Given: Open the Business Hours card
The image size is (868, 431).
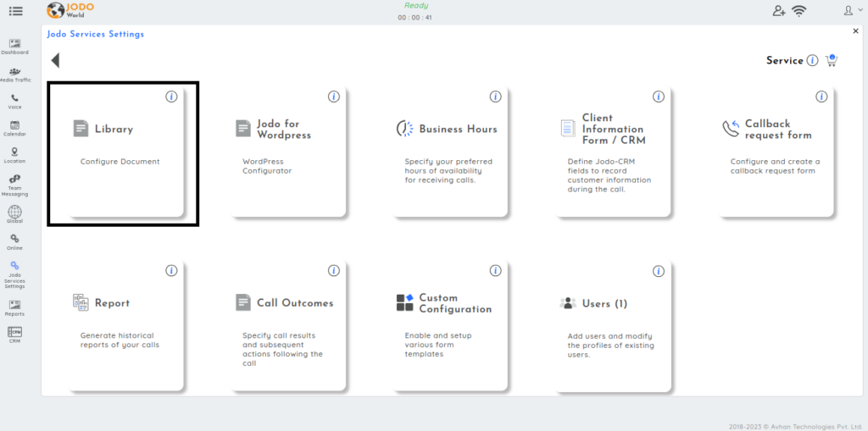Looking at the screenshot, I should [x=449, y=152].
